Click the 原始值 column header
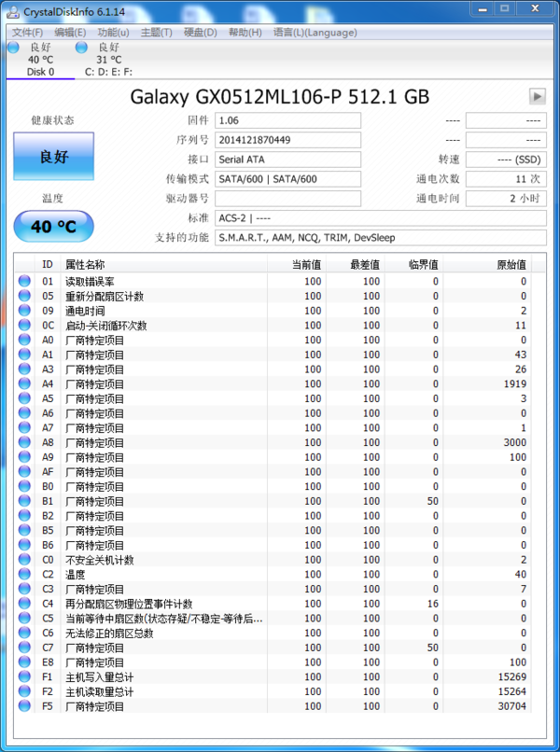Viewport: 560px width, 752px height. coord(486,264)
